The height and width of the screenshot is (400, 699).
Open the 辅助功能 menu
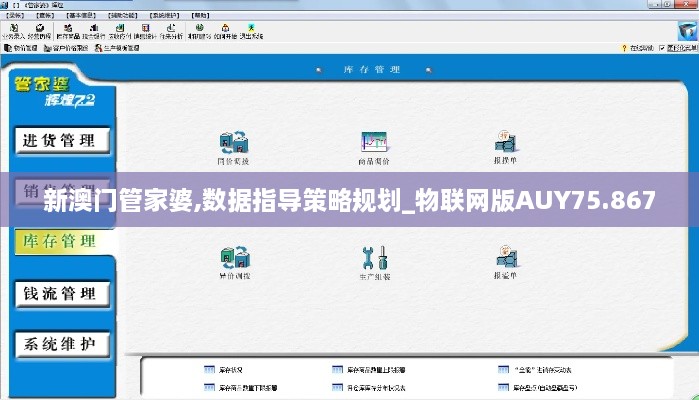123,16
